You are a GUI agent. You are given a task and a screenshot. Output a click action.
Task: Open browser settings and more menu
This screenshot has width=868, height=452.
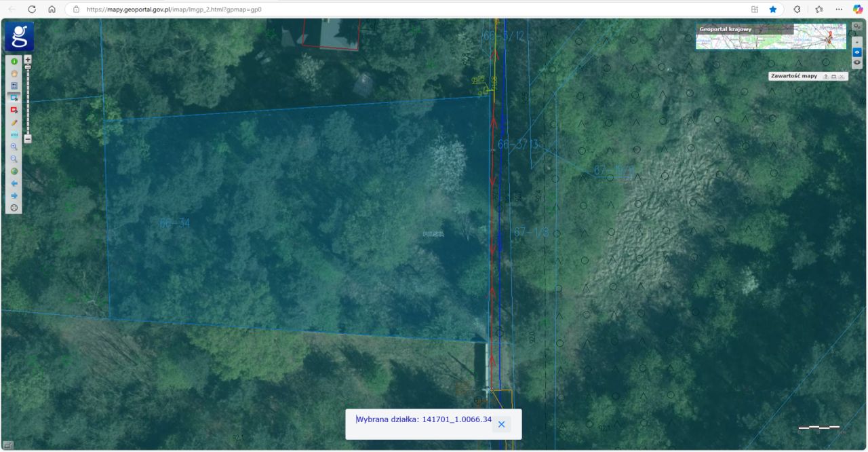click(839, 10)
